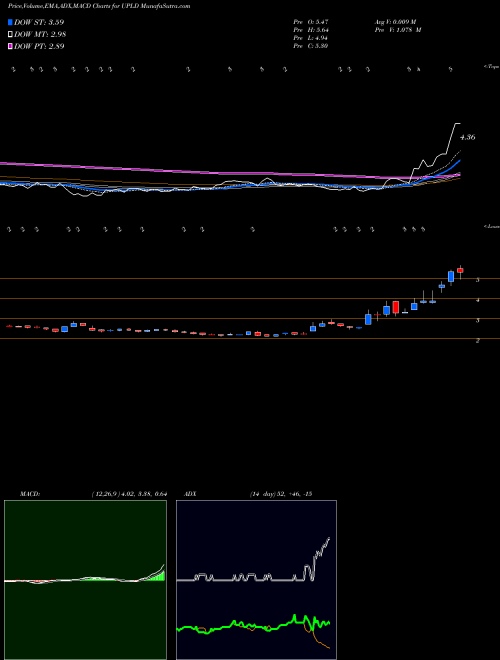The image size is (500, 660).
Task: Click the 'Pre L: 4.94' value
Action: [311, 38]
